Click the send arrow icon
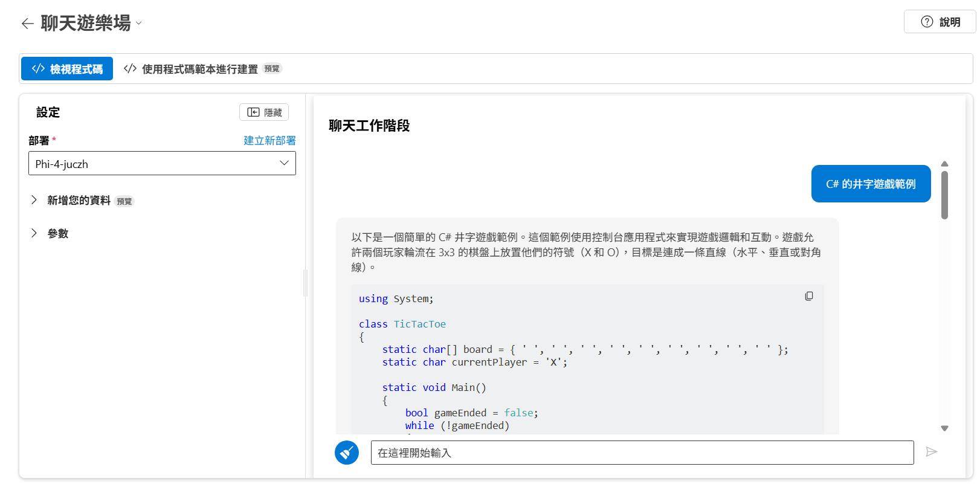Viewport: 980px width, 484px height. pyautogui.click(x=932, y=452)
